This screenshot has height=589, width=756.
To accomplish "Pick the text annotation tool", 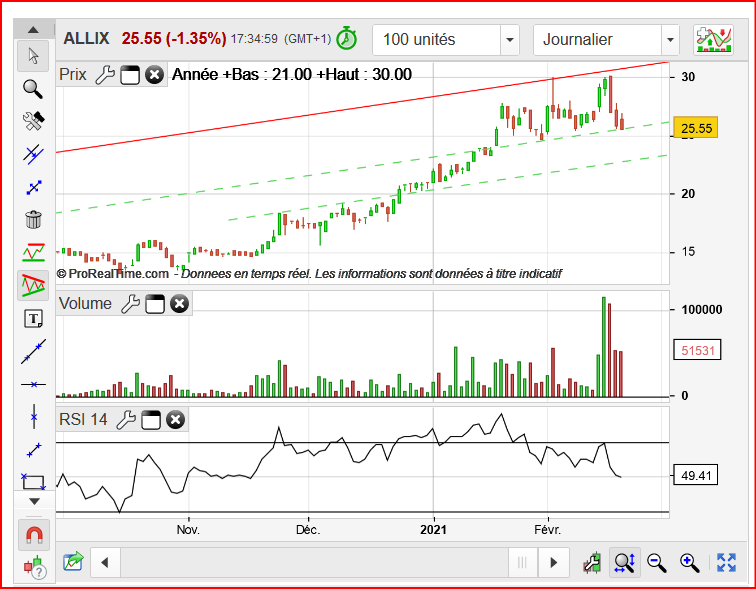I will pos(33,319).
